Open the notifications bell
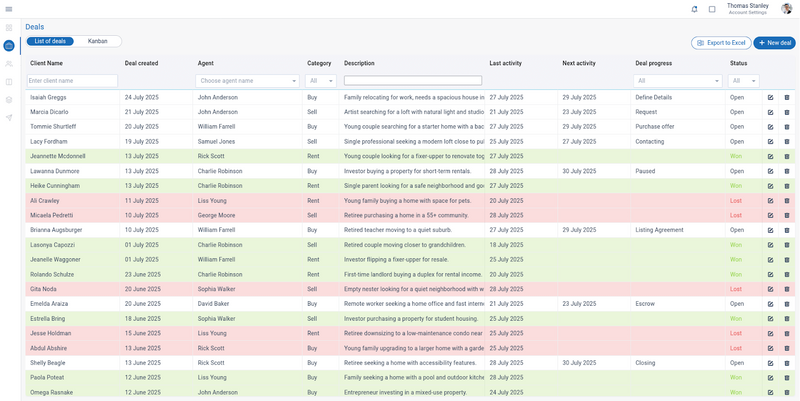 coord(695,9)
